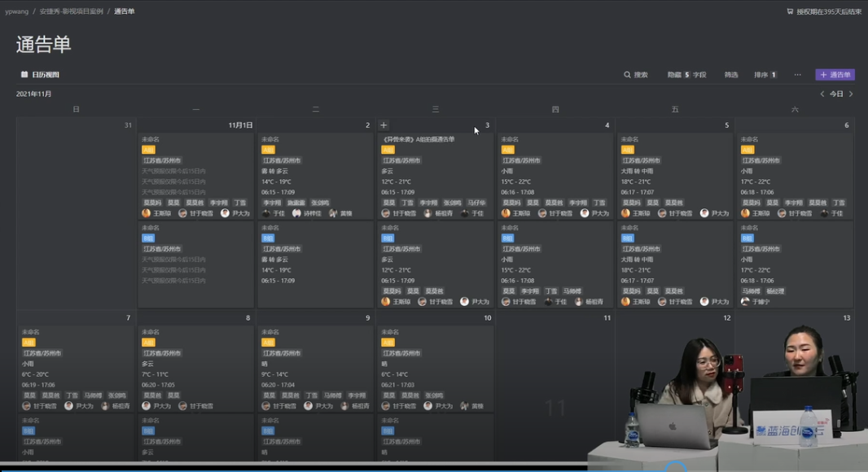Click 9°C - 14°C in November 9 A组 card

[275, 374]
